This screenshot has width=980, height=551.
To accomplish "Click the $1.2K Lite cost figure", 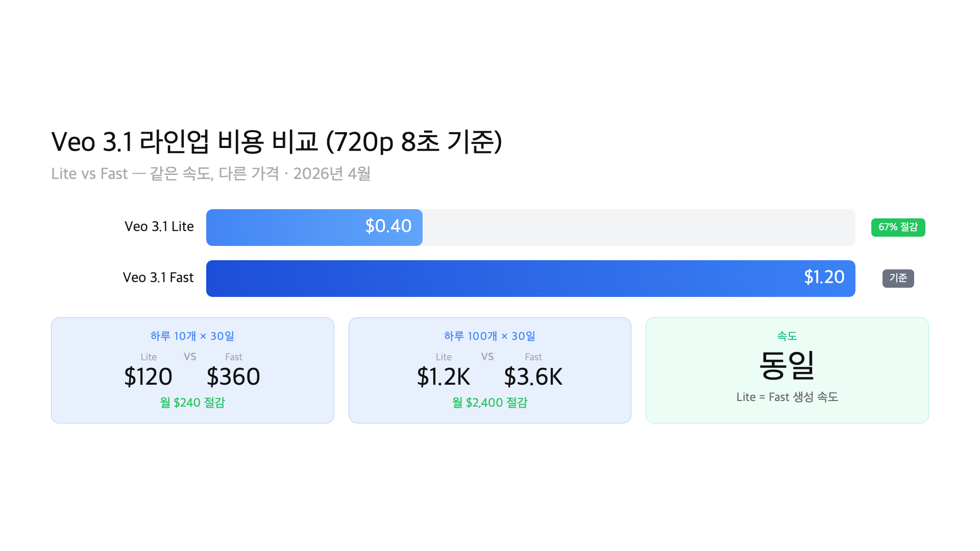I will [x=443, y=377].
